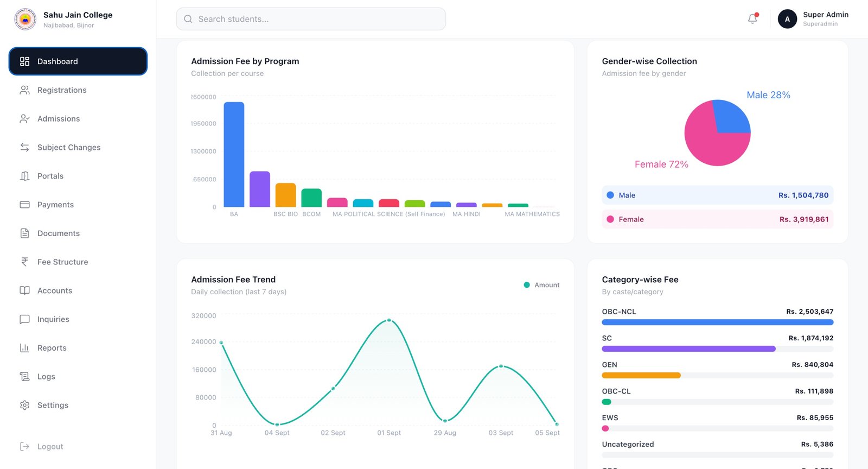The image size is (868, 469).
Task: Open the Documents section
Action: point(78,233)
